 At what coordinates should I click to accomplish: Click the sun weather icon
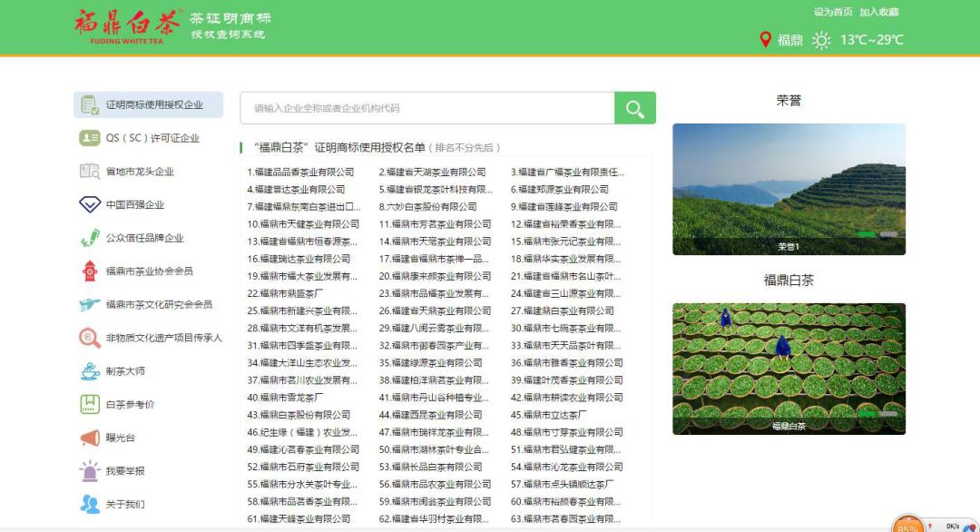[x=821, y=41]
